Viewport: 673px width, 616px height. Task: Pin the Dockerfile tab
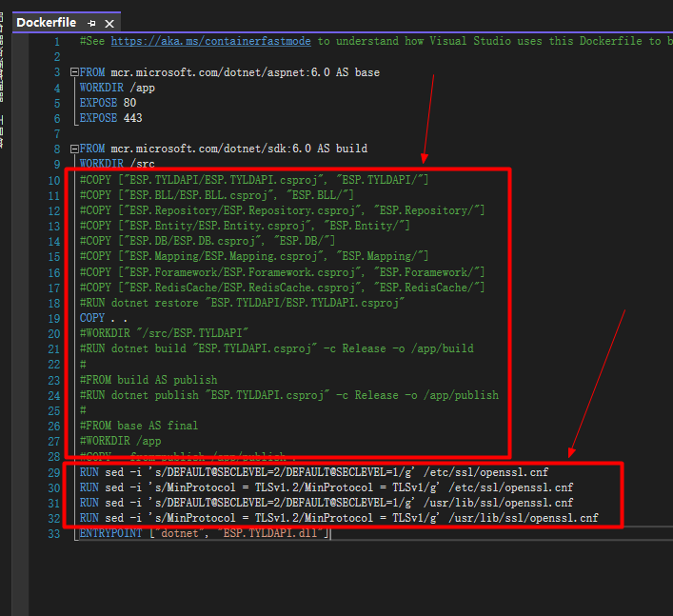[x=91, y=23]
